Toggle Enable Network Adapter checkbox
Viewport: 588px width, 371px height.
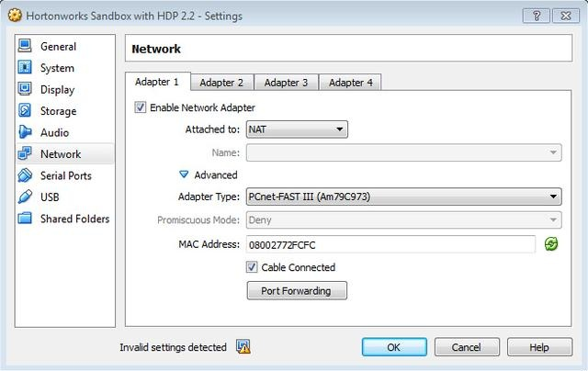pyautogui.click(x=141, y=107)
